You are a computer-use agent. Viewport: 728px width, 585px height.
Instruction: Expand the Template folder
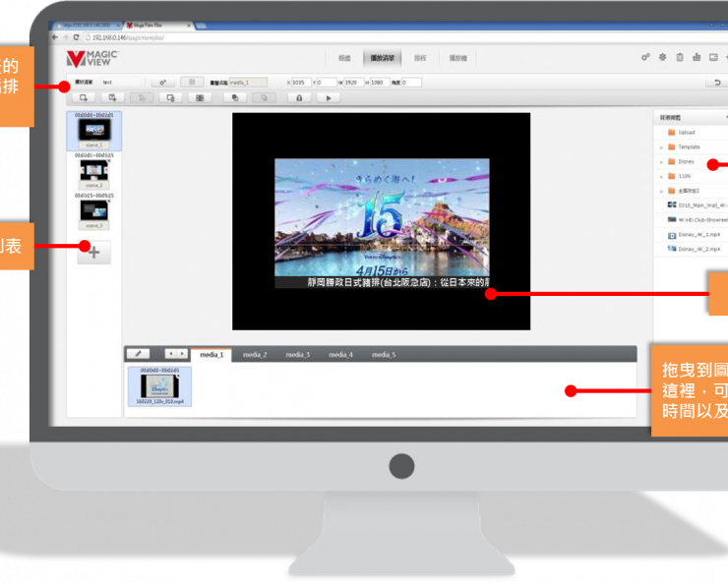click(x=661, y=147)
